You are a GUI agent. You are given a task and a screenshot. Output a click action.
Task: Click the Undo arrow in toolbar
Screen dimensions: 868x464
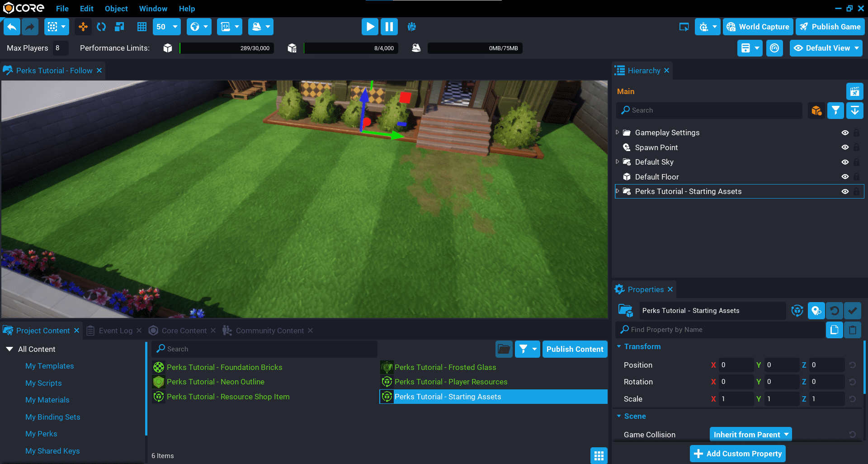coord(12,27)
